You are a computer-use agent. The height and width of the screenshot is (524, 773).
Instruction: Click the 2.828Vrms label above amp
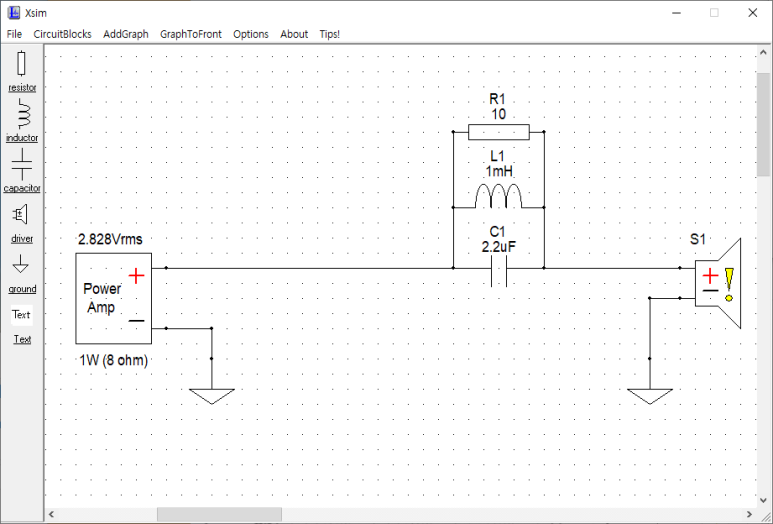110,239
